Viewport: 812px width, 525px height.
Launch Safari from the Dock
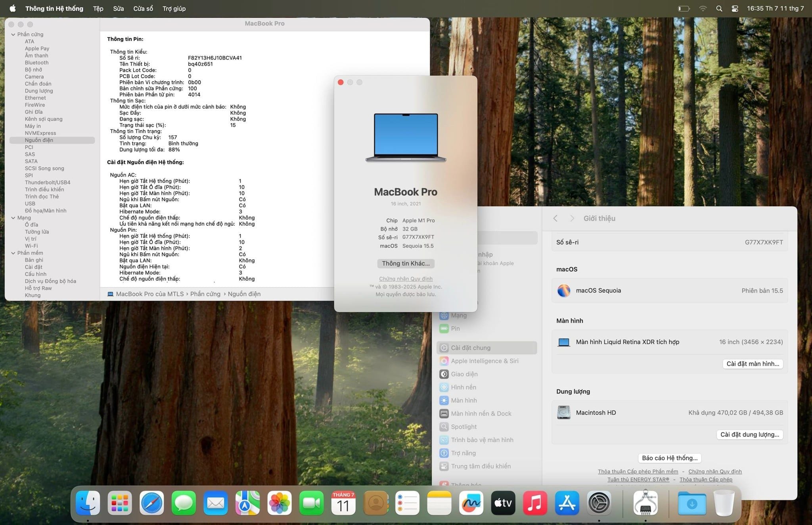pyautogui.click(x=151, y=503)
